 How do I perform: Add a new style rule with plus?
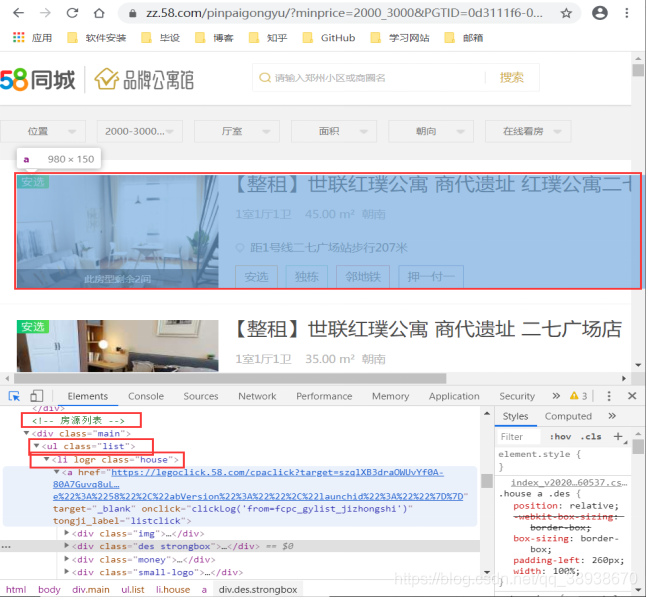(618, 437)
